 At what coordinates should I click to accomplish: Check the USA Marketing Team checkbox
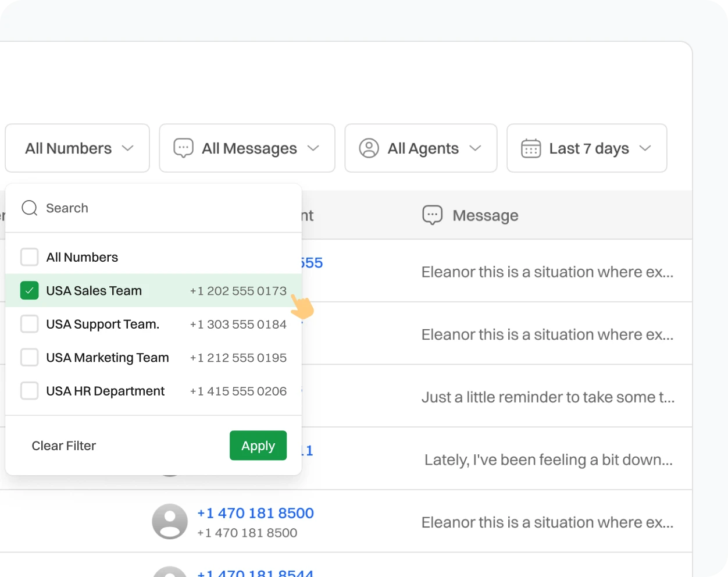pyautogui.click(x=29, y=357)
